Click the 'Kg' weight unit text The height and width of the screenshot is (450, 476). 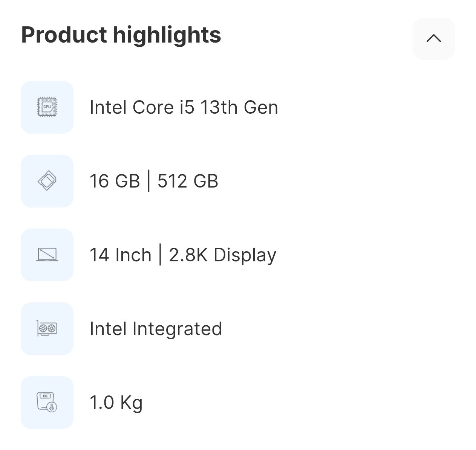[x=131, y=403]
